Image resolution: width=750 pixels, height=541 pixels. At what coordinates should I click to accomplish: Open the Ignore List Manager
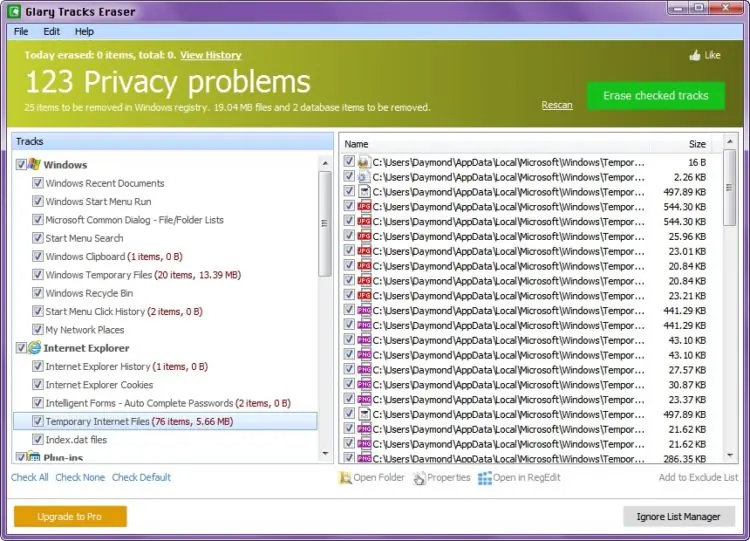click(x=678, y=517)
